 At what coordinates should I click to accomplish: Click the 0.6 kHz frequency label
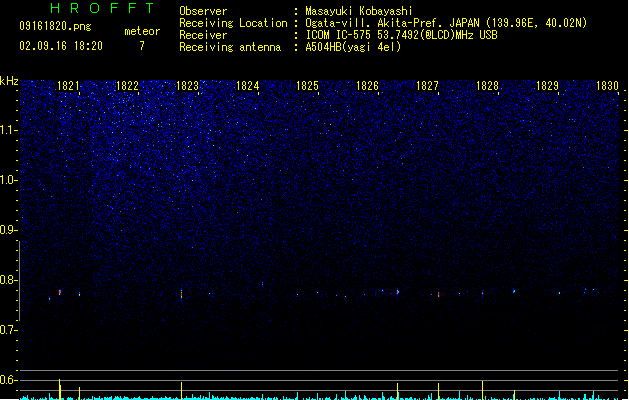click(8, 380)
